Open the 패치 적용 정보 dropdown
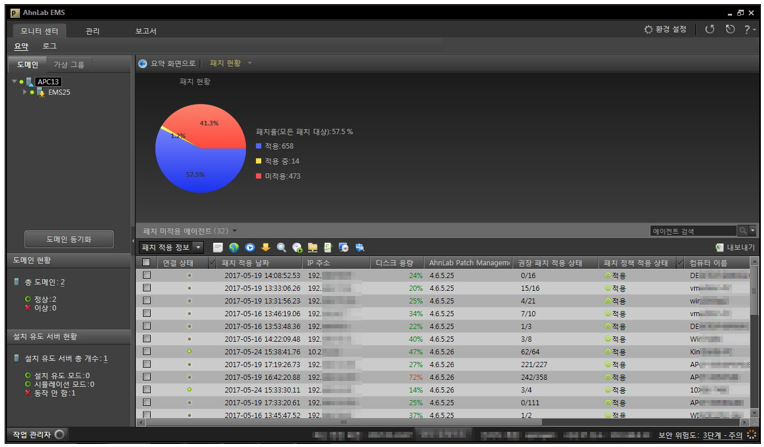The width and height of the screenshot is (764, 447). (171, 248)
